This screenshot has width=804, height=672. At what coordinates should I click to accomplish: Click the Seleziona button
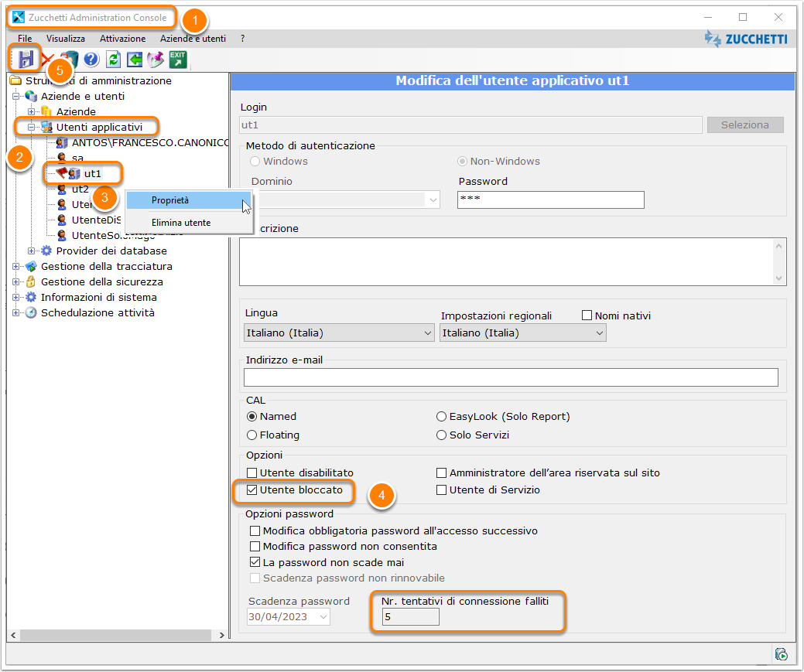point(745,125)
